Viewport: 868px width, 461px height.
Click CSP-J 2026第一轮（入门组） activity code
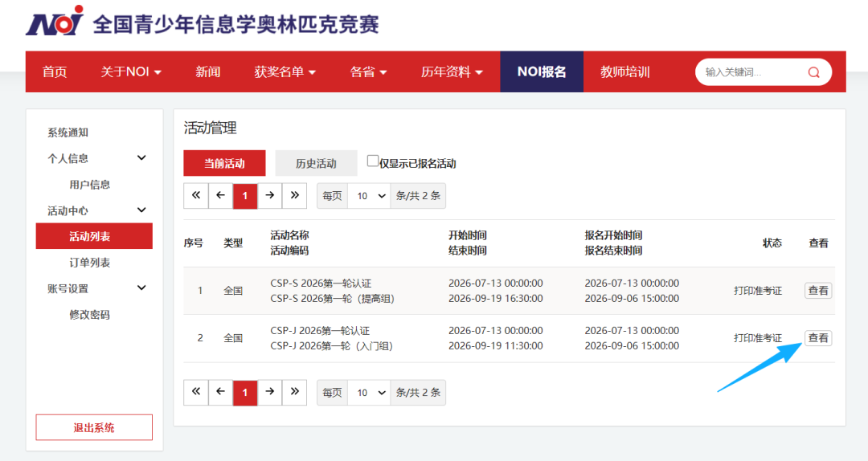pos(332,346)
